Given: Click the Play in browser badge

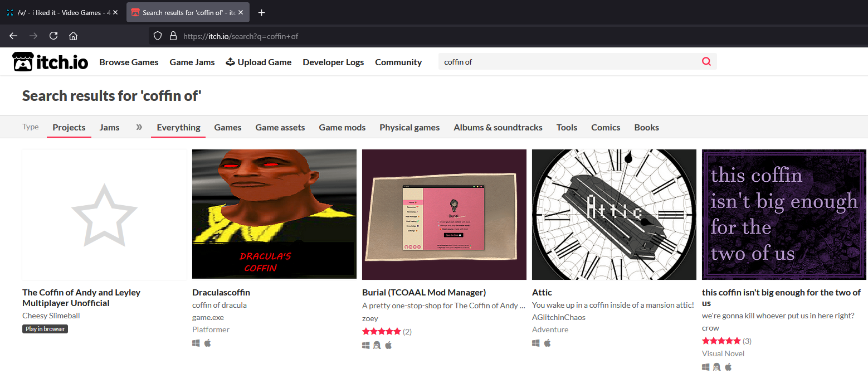Looking at the screenshot, I should (x=45, y=329).
